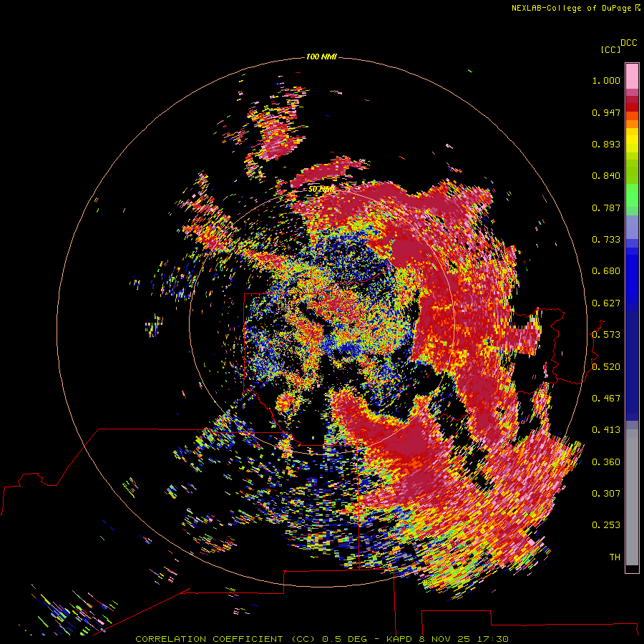This screenshot has width=644, height=644.
Task: Pick the light pink band of the color scale
Action: point(632,77)
